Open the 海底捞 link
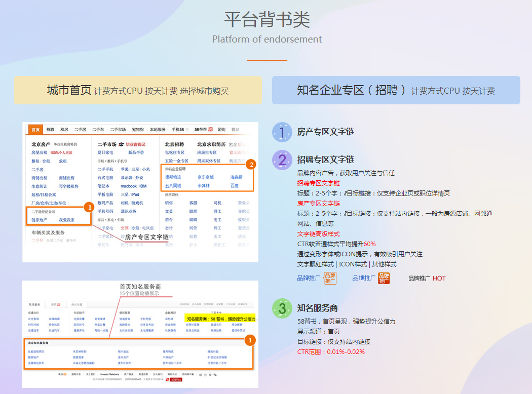The height and width of the screenshot is (394, 532). tap(237, 177)
